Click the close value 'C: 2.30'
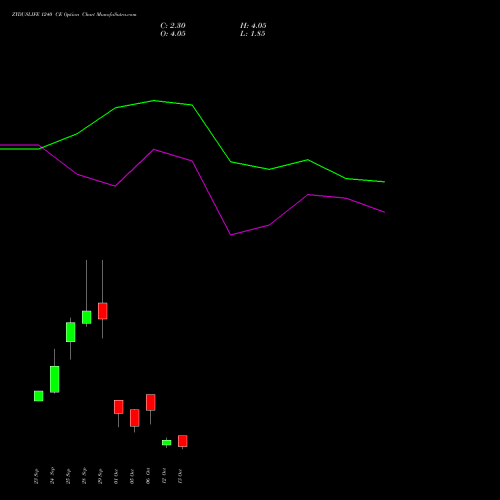This screenshot has width=500, height=500. coord(173,25)
